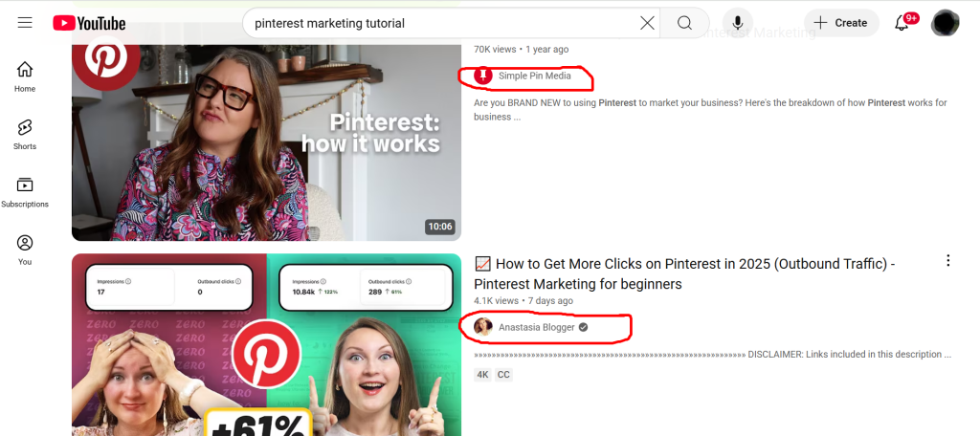Open the notifications bell

(902, 23)
